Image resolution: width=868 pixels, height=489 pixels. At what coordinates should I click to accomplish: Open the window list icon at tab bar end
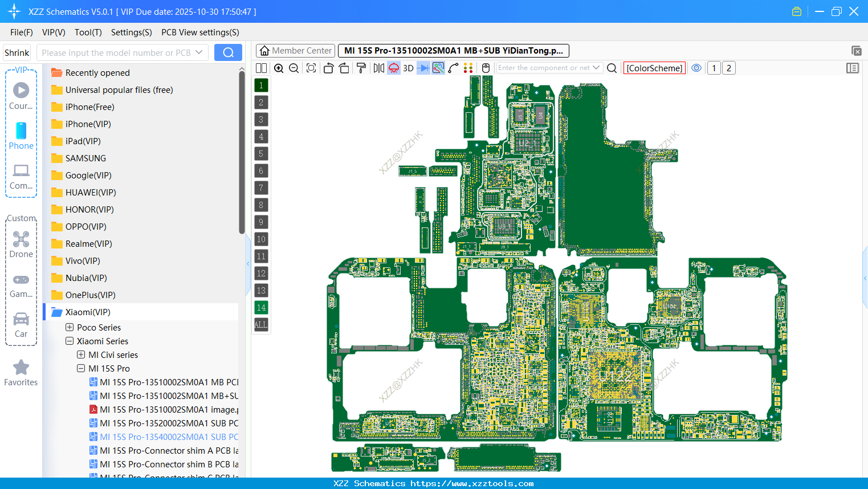[856, 51]
